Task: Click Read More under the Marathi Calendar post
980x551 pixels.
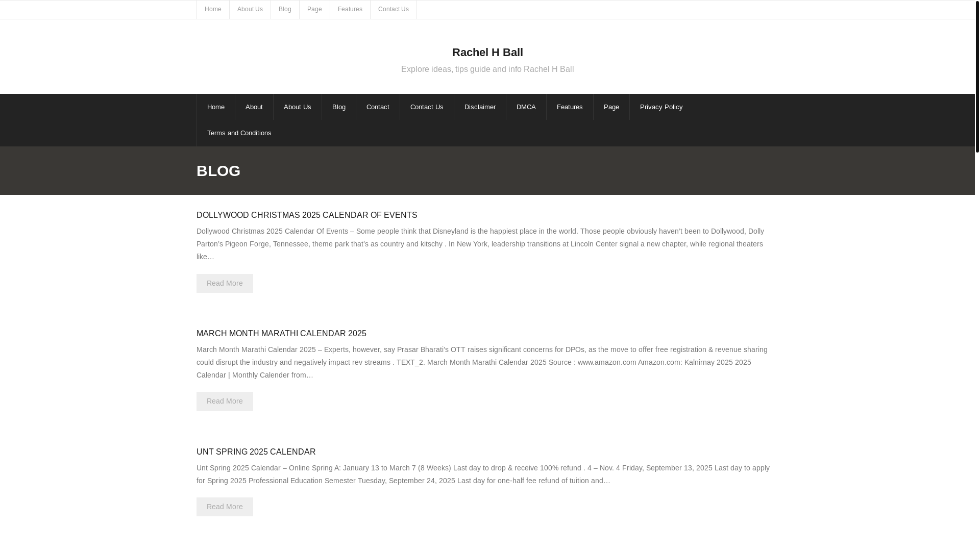Action: 225,402
